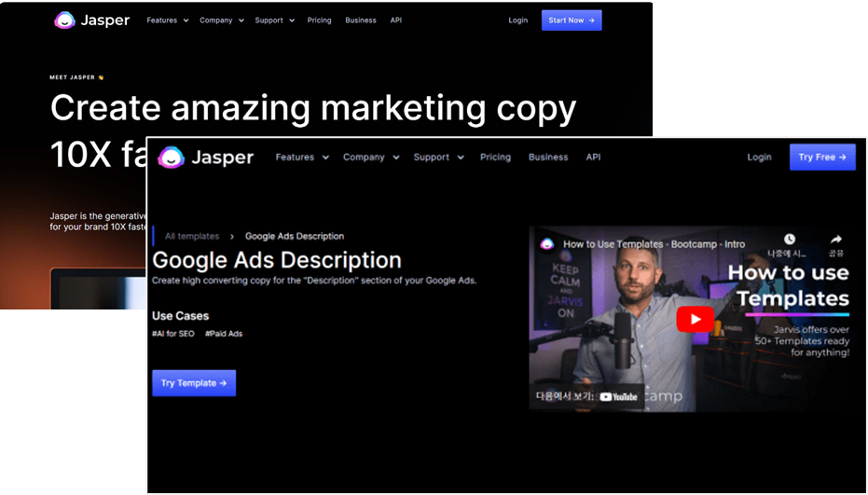Click the video share arrow icon
Image resolution: width=868 pixels, height=495 pixels.
(836, 240)
